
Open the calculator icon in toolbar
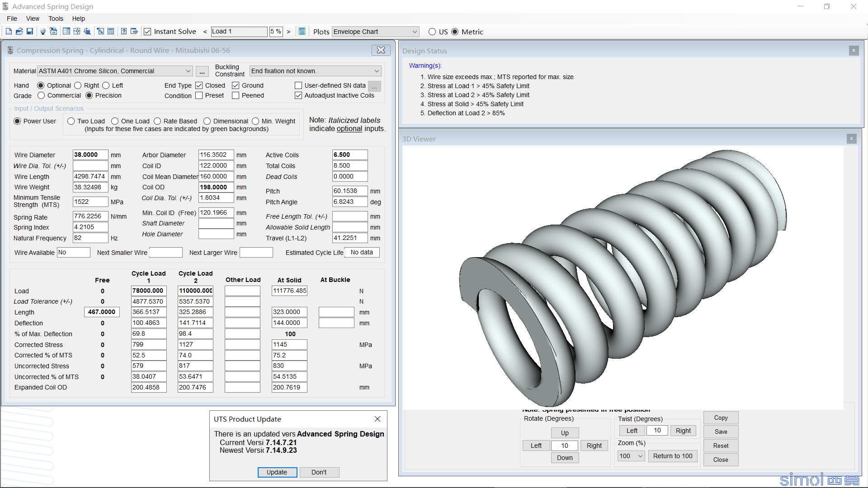point(302,32)
